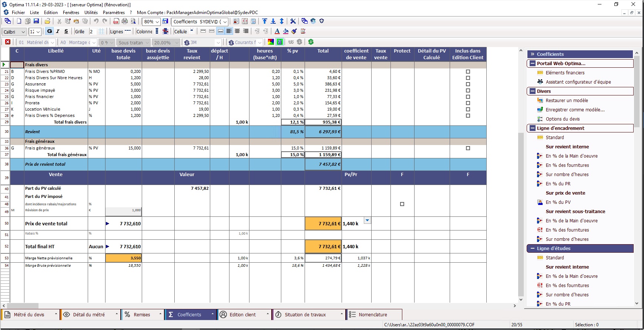Click the green refresh S icon

tap(311, 42)
